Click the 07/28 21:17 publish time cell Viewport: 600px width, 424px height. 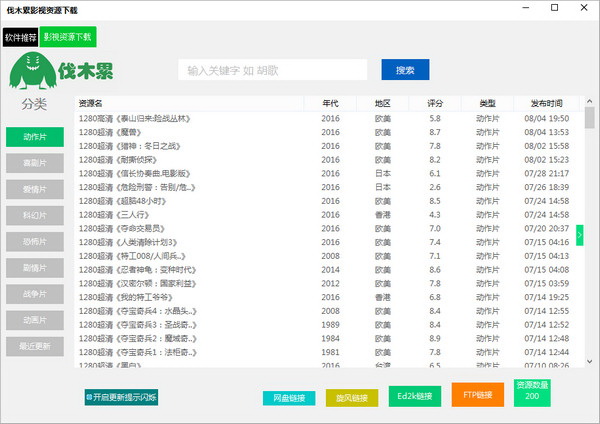tap(546, 174)
